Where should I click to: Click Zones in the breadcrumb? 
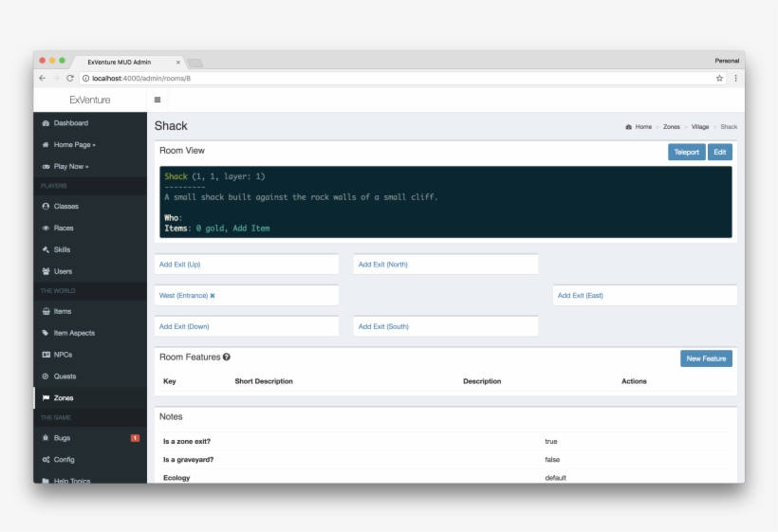[672, 127]
